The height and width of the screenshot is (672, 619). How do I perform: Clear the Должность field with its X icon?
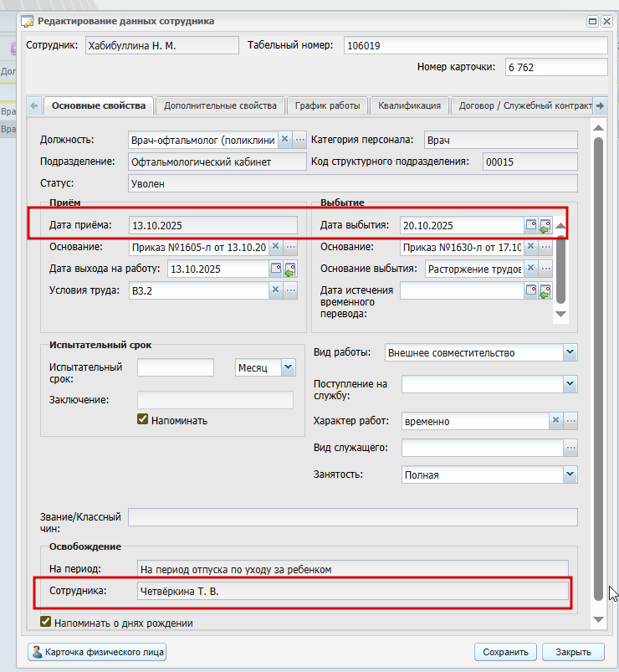pyautogui.click(x=285, y=139)
